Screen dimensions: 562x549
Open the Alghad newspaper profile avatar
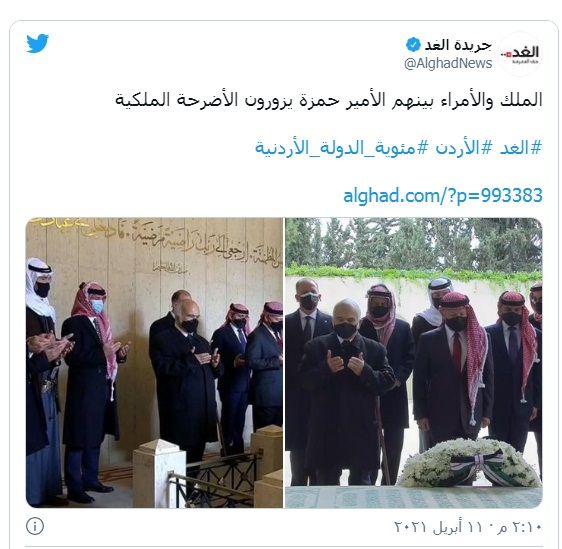coord(520,54)
